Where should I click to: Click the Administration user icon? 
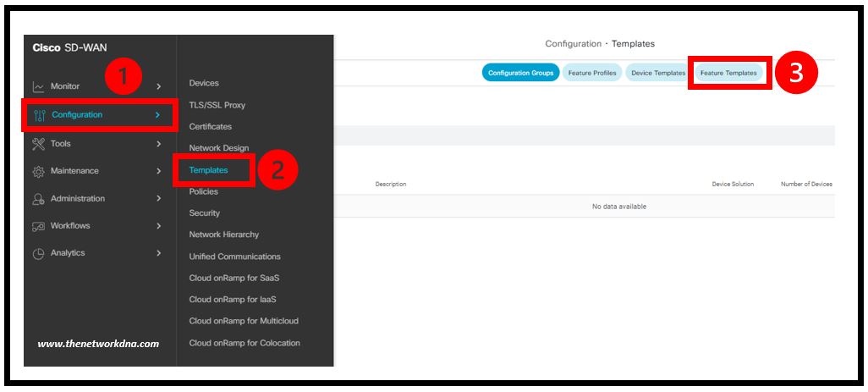click(38, 199)
